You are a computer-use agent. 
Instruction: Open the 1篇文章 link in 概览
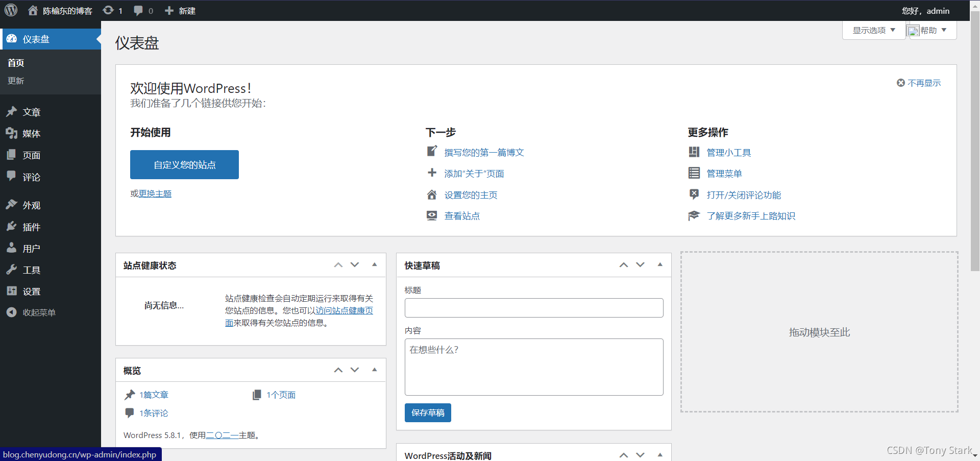(154, 395)
